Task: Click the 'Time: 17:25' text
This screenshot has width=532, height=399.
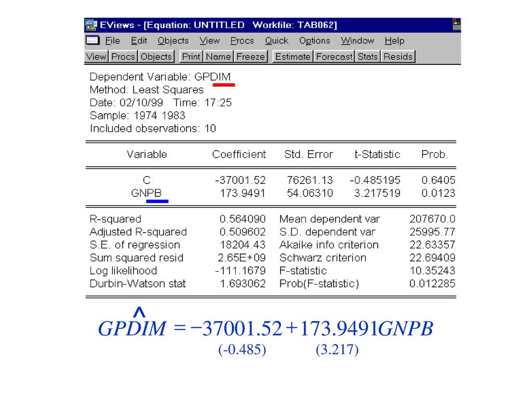Action: click(203, 102)
